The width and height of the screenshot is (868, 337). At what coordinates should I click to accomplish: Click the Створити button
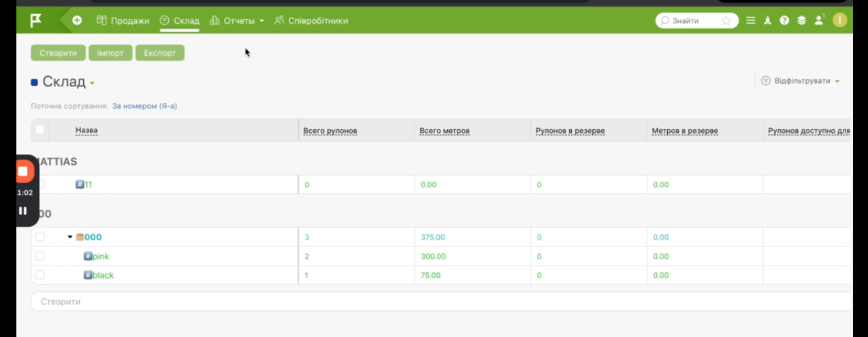click(59, 53)
